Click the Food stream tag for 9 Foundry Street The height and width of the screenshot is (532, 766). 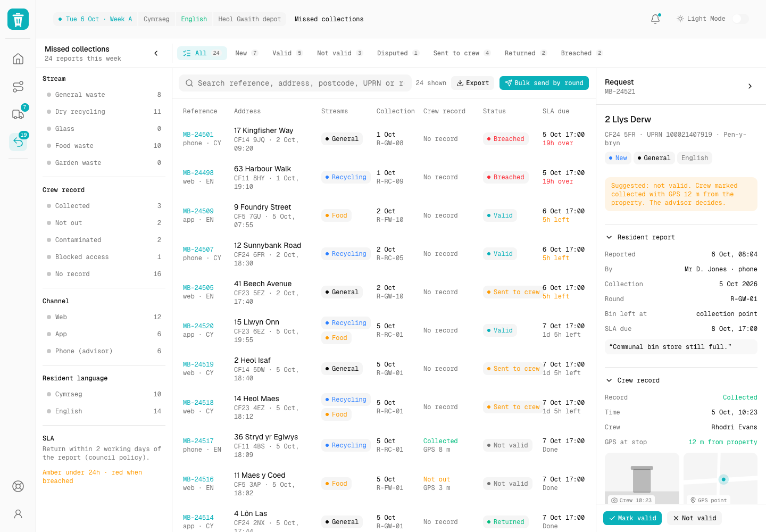336,215
